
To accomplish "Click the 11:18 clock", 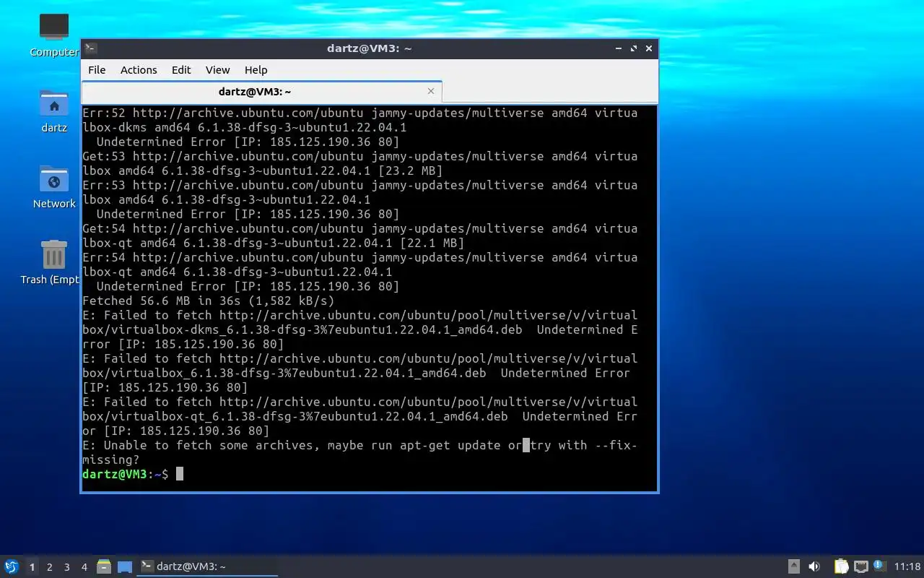I will 907,566.
